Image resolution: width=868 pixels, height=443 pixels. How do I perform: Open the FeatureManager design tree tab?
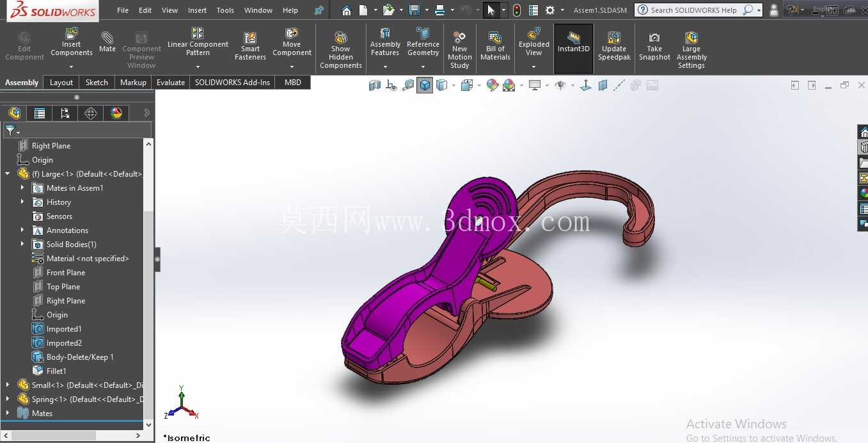pos(14,113)
